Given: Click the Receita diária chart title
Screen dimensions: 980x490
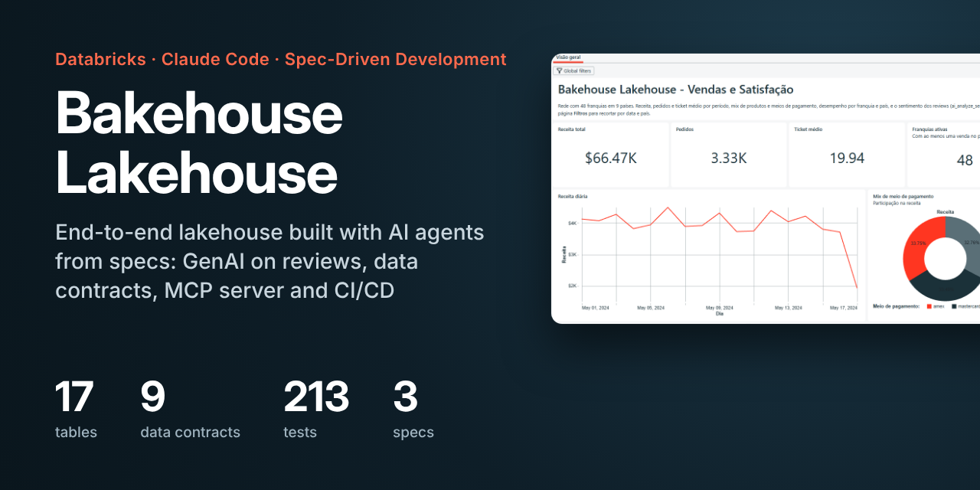Looking at the screenshot, I should point(573,197).
